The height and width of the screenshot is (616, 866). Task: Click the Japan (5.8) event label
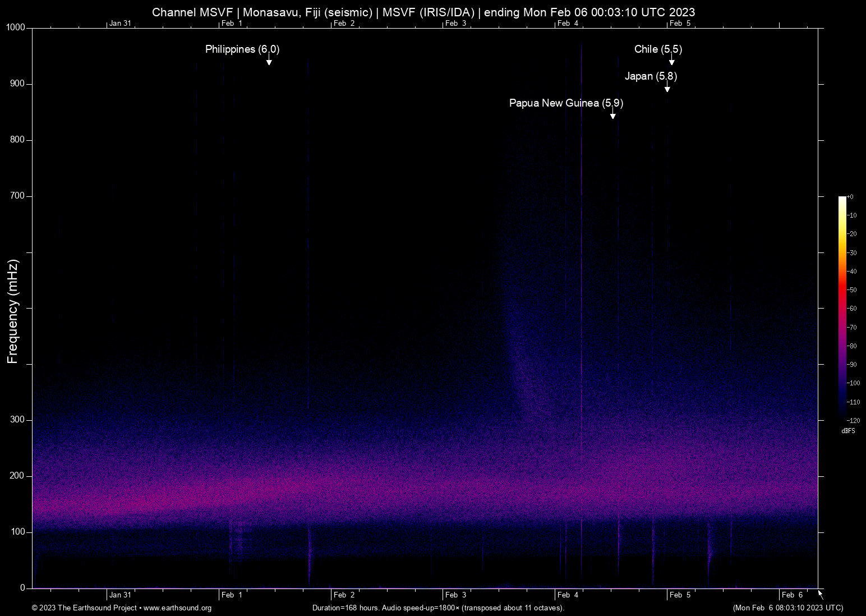click(651, 76)
